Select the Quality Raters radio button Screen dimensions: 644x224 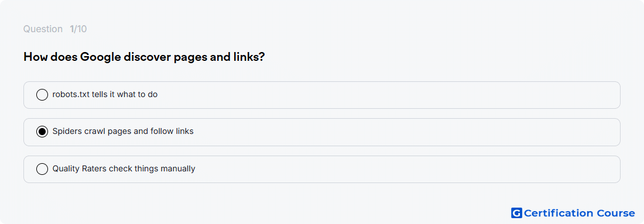pos(42,169)
